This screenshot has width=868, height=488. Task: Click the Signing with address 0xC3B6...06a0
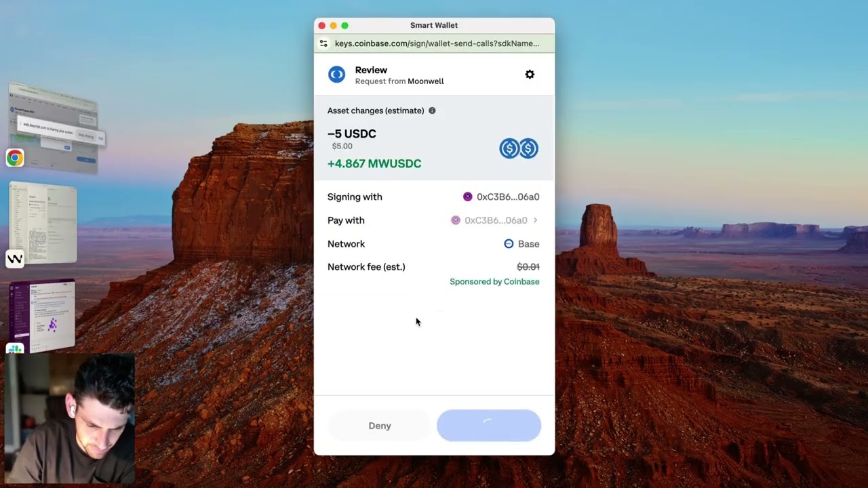pos(508,197)
